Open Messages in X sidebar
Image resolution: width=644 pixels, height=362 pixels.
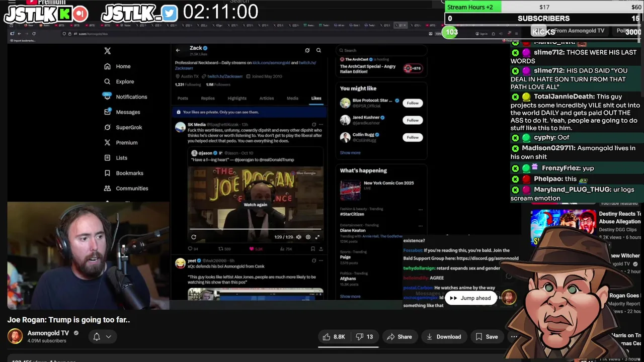tap(122, 112)
